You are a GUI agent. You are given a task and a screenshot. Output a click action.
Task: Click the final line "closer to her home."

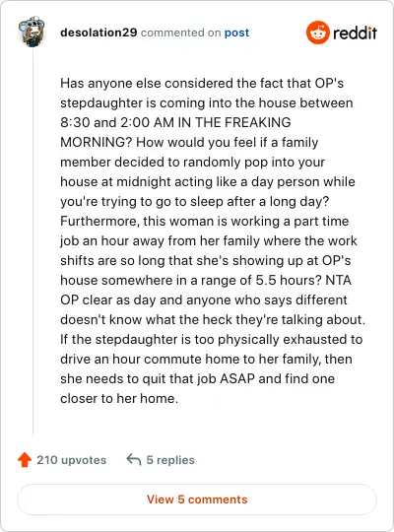(119, 398)
